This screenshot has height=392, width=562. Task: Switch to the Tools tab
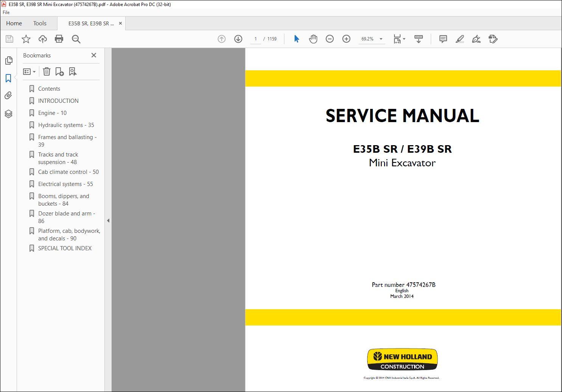[40, 23]
